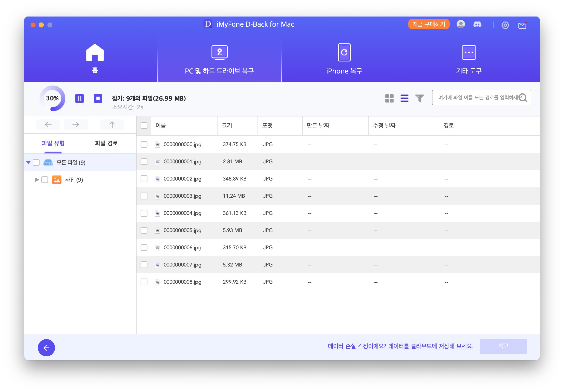Open the Discord community icon
The image size is (564, 392).
(477, 24)
